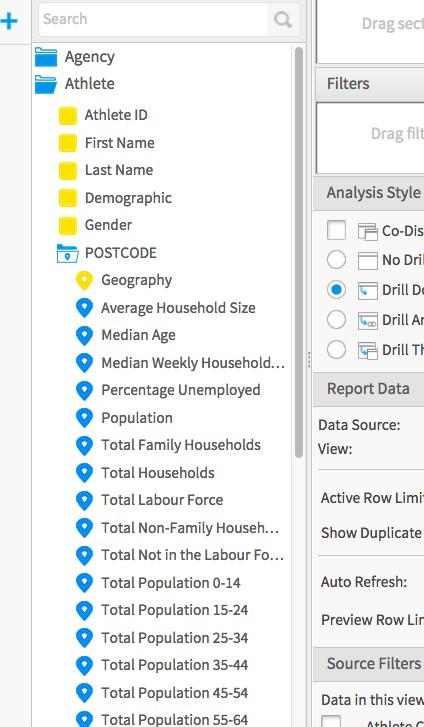Screen dimensions: 424x727
Task: Click the yellow Gender field icon
Action: [68, 226]
